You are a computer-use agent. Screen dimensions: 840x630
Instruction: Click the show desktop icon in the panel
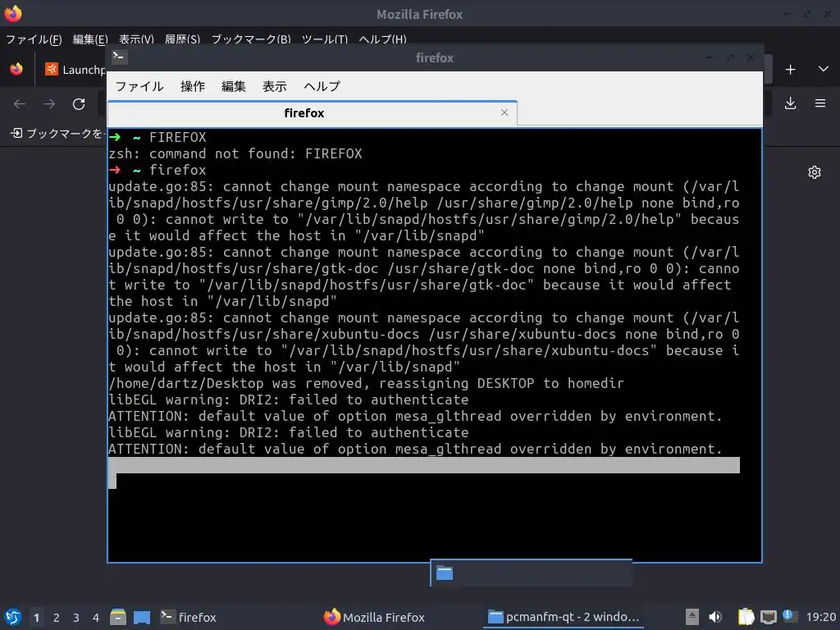pos(142,617)
